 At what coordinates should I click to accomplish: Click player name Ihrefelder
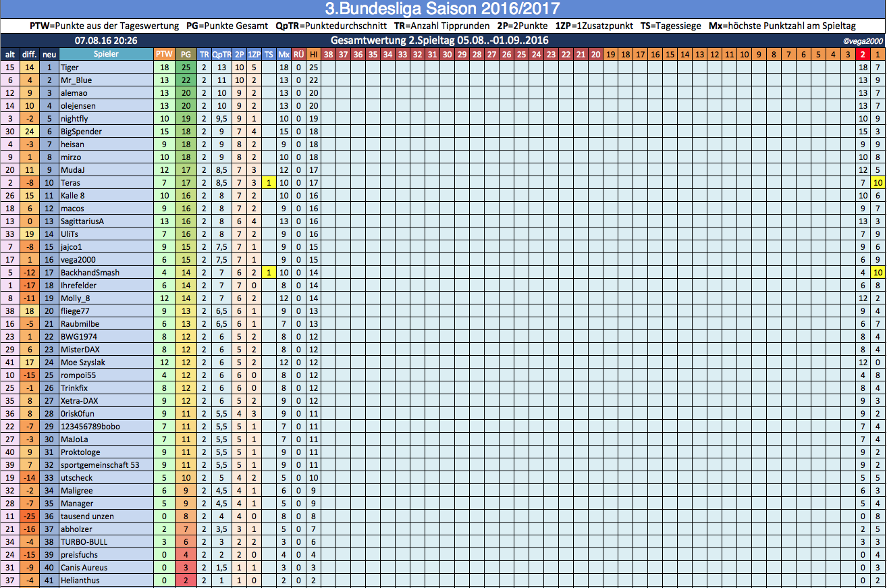pyautogui.click(x=78, y=286)
